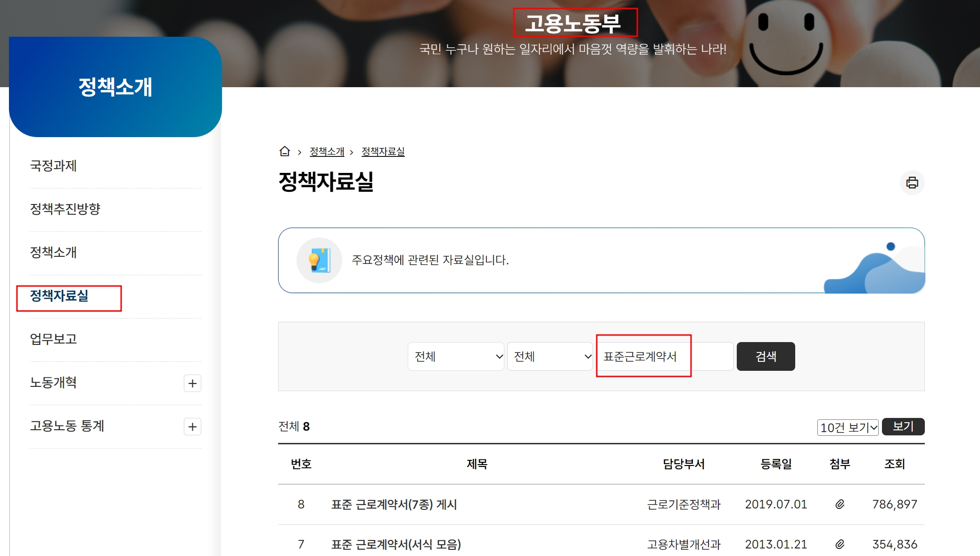
Task: Click attachment icon for post number 8
Action: point(840,504)
